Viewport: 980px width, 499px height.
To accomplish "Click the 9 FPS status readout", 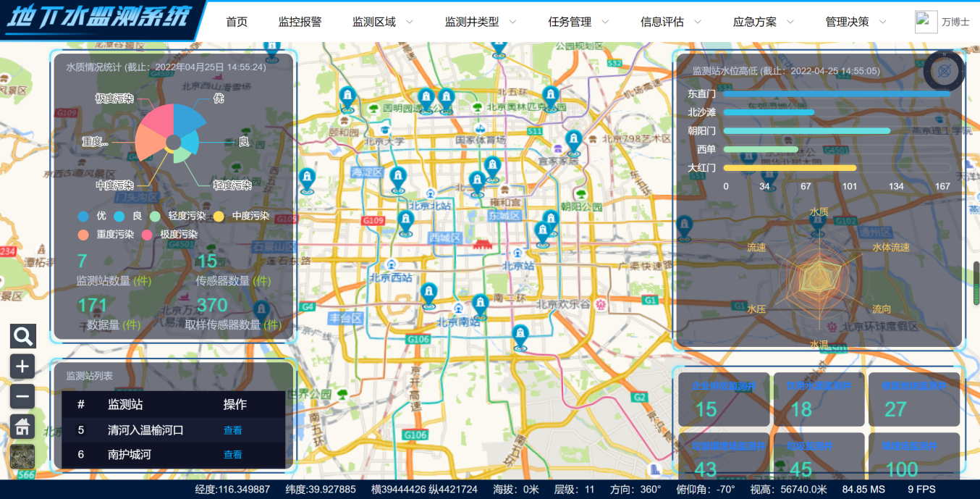I will (921, 490).
